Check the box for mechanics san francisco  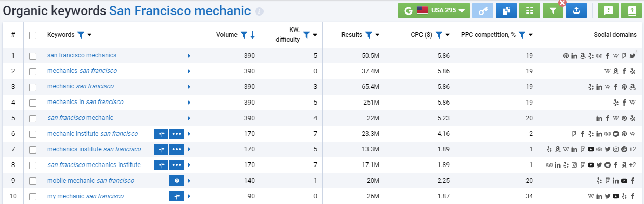point(33,71)
